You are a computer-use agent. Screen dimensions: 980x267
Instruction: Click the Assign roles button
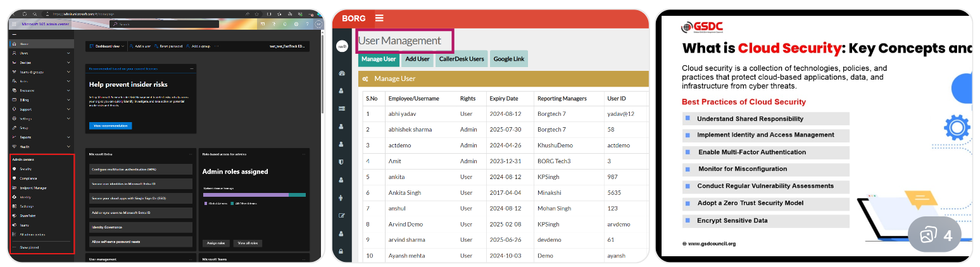pos(216,243)
